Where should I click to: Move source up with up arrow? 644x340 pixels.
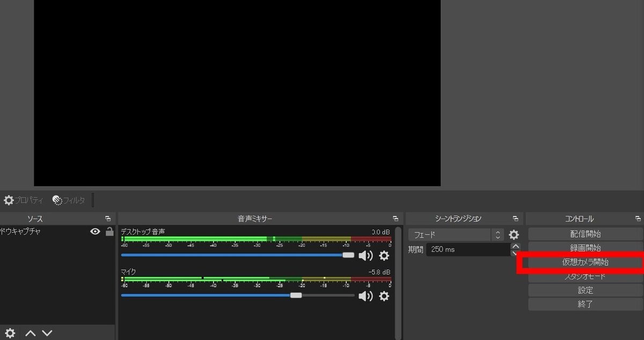[30, 333]
